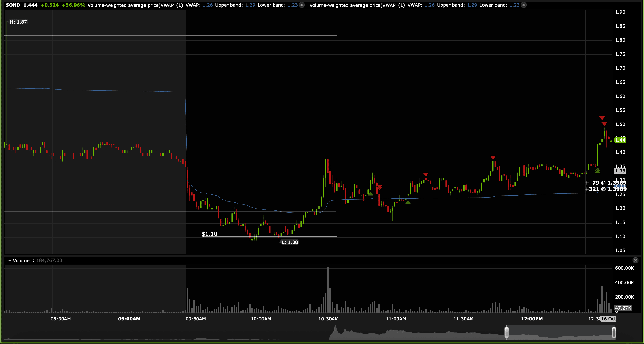Select the SOND ticker symbol label
This screenshot has height=344, width=644.
coord(13,5)
